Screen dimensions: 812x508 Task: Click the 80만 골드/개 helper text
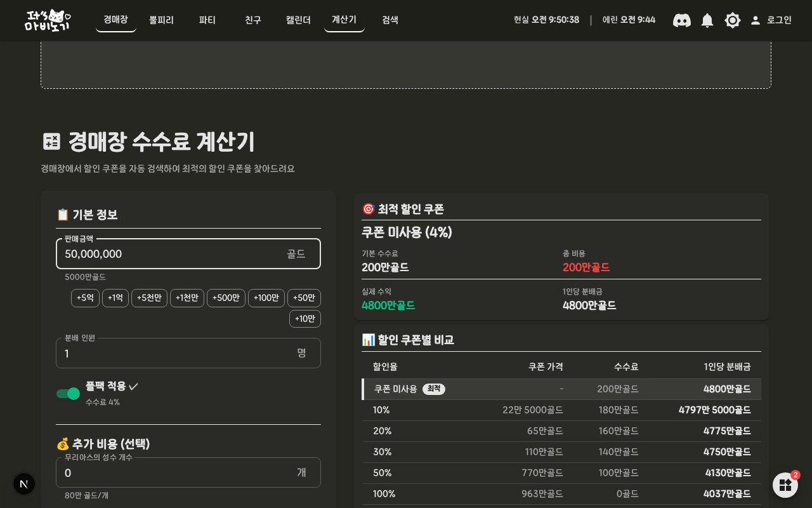point(86,495)
